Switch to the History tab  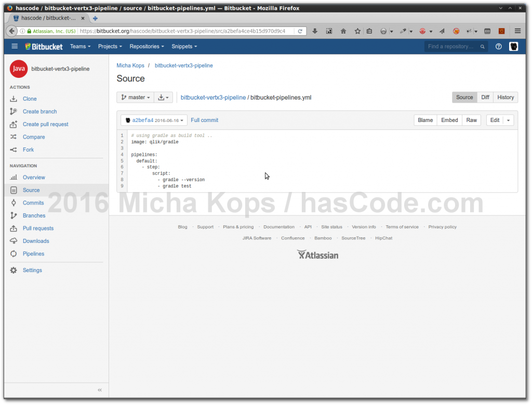(504, 97)
